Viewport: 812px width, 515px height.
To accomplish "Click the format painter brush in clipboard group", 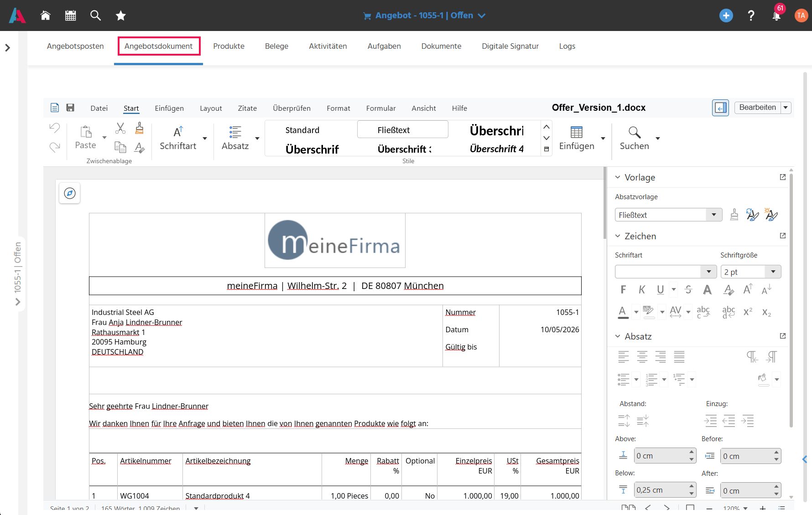I will click(x=140, y=128).
